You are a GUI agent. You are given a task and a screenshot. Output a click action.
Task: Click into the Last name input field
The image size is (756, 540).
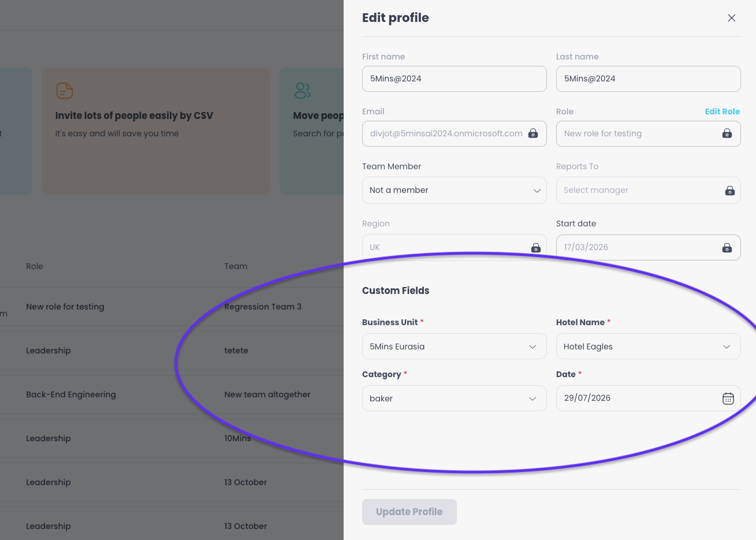[649, 79]
